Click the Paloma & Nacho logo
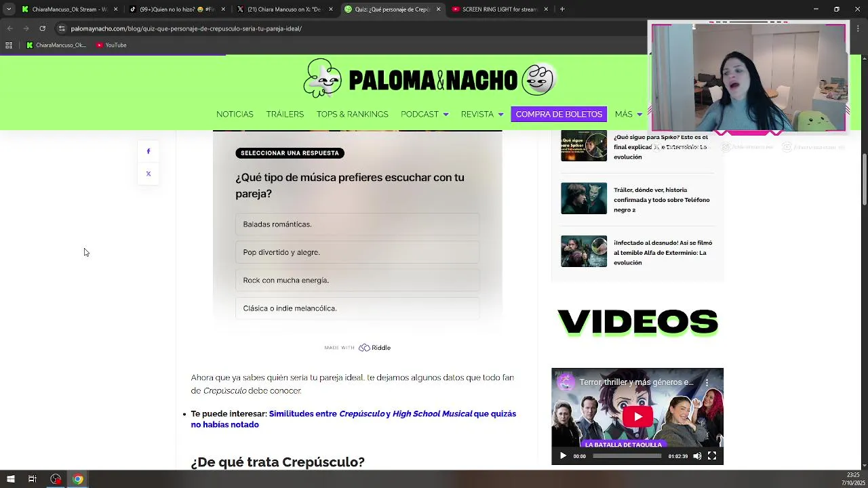Screen dimensions: 868x488 pos(430,80)
